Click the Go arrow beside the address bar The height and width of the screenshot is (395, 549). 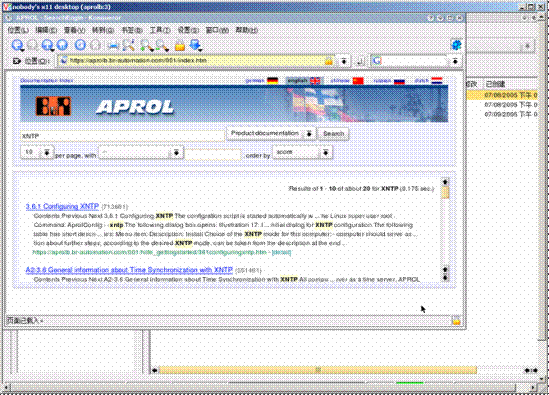[x=360, y=61]
